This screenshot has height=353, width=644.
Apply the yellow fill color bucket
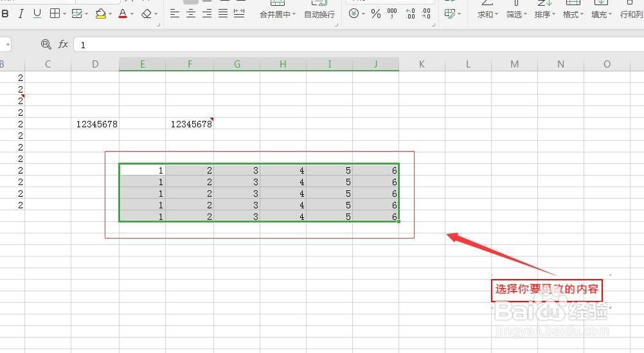(101, 14)
